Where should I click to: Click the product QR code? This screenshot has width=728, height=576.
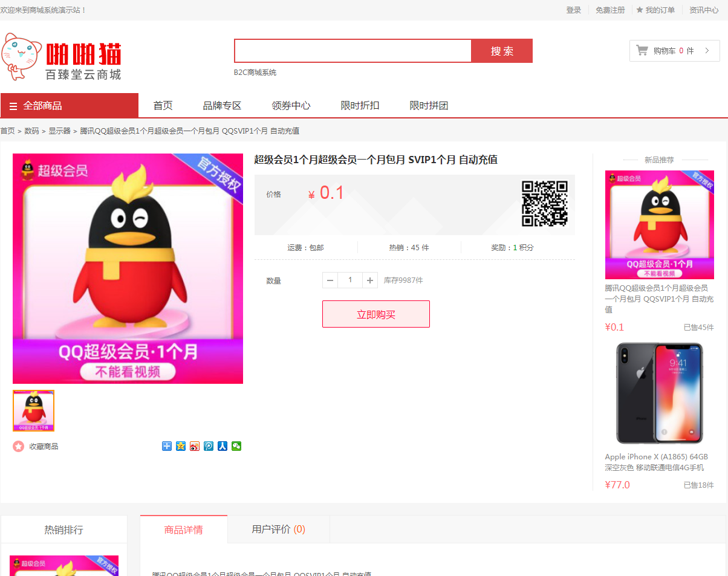[x=544, y=204]
